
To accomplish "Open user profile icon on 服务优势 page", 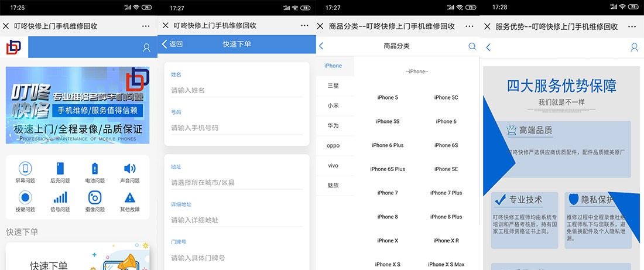I will pos(634,47).
